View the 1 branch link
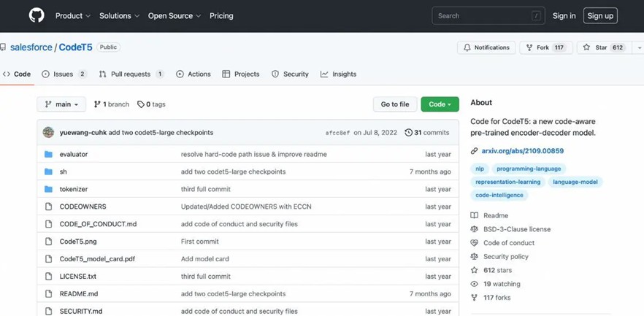 tap(111, 104)
